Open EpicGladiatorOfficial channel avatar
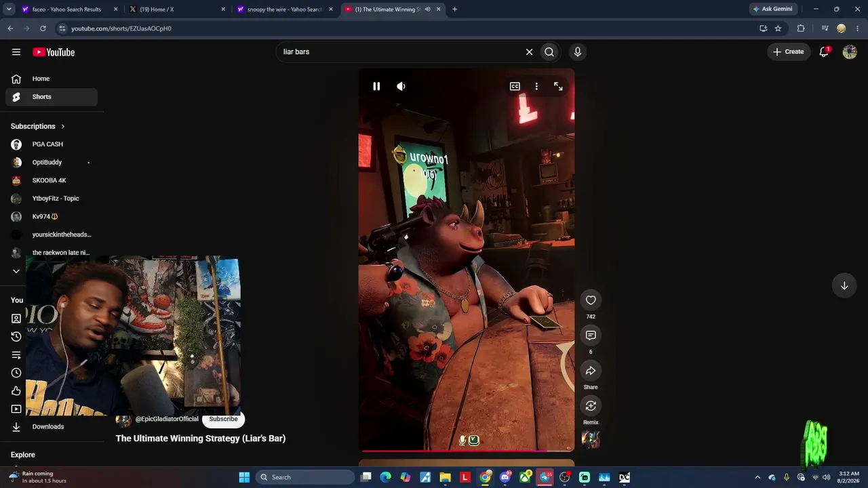This screenshot has width=868, height=488. pos(123,420)
